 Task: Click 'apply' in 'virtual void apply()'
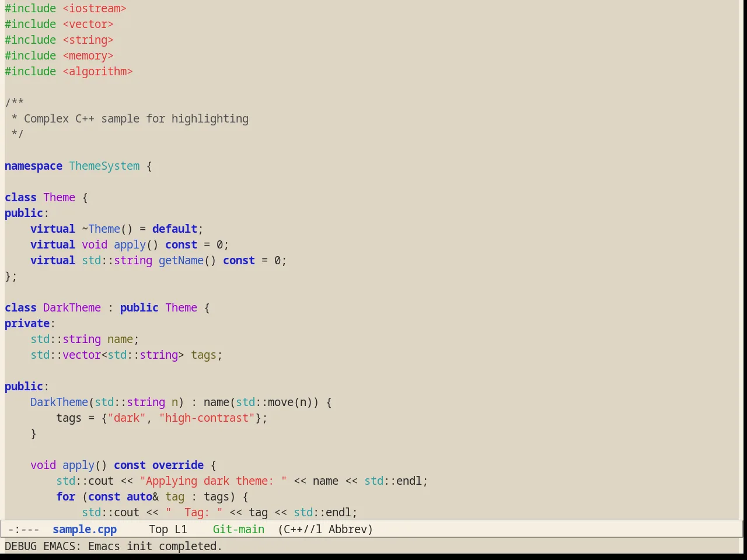(130, 244)
